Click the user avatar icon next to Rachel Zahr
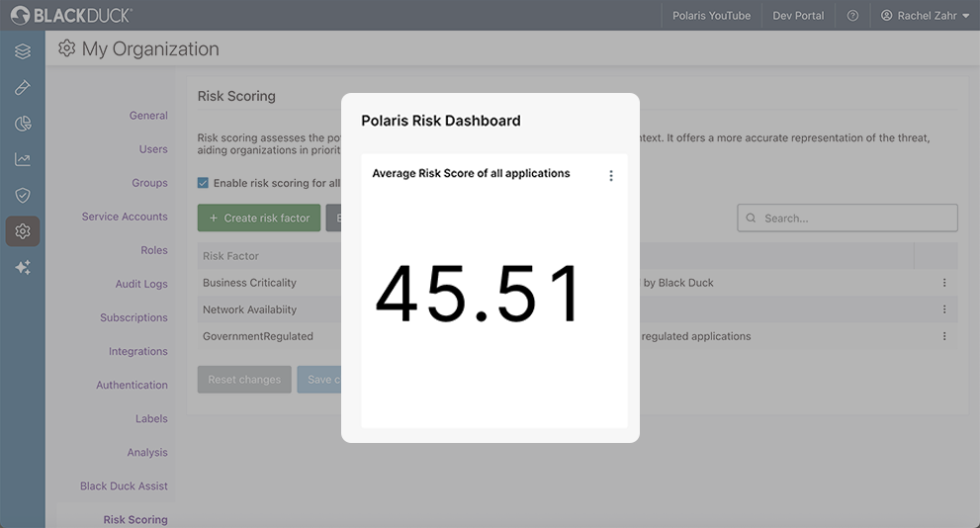This screenshot has width=980, height=528. (886, 16)
